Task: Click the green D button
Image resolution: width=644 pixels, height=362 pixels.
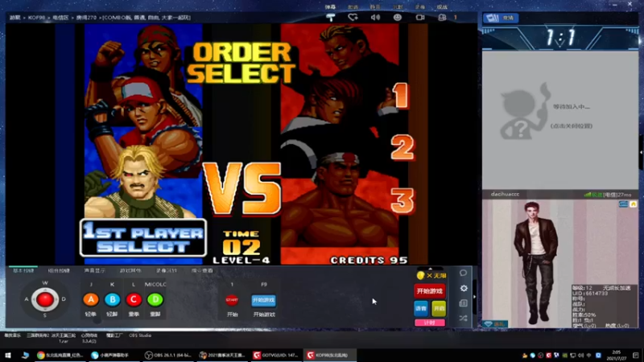Action: tap(155, 299)
